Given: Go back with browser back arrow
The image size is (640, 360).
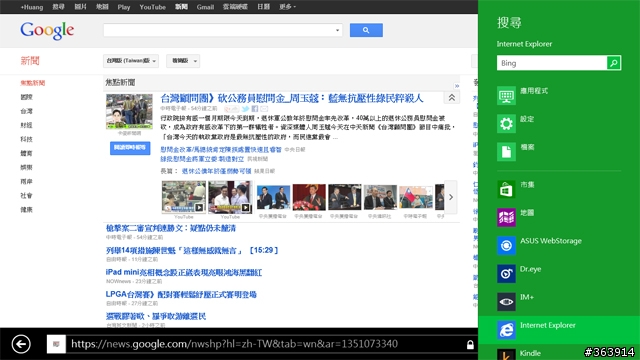Looking at the screenshot, I should pyautogui.click(x=21, y=344).
